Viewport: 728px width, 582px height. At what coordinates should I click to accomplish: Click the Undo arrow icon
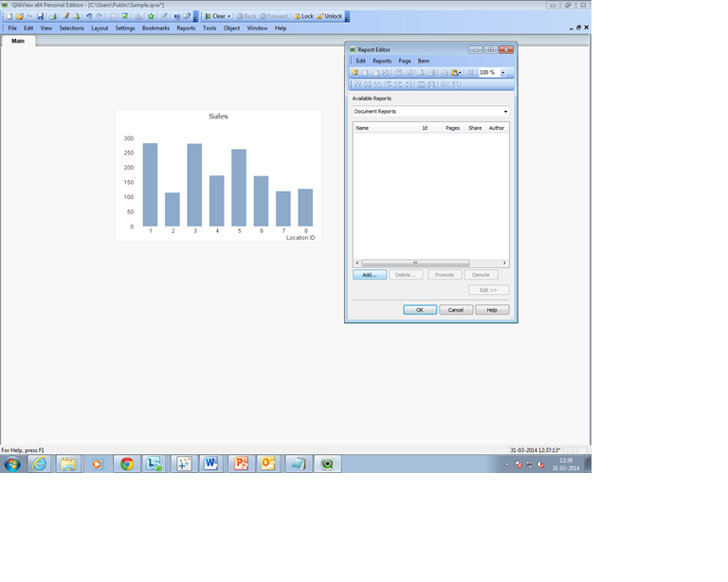coord(89,16)
